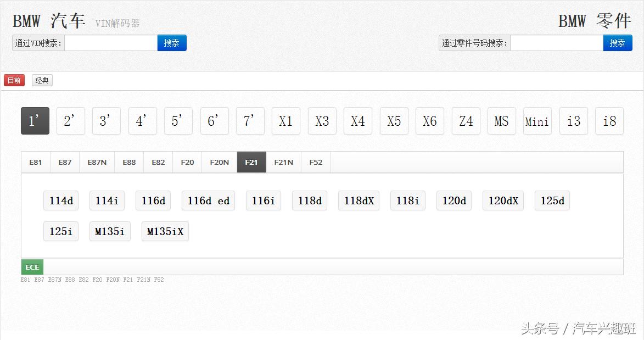Click the footer E87N link

[x=54, y=280]
